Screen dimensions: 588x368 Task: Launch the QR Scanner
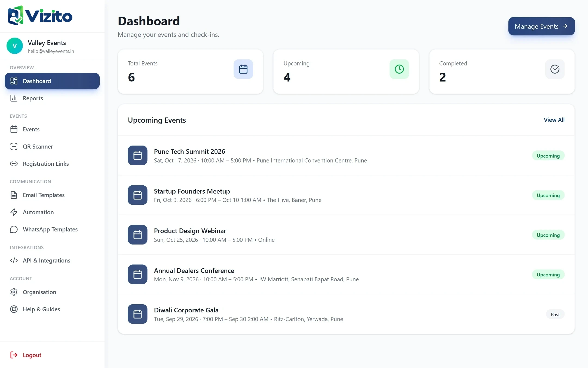[x=52, y=146]
